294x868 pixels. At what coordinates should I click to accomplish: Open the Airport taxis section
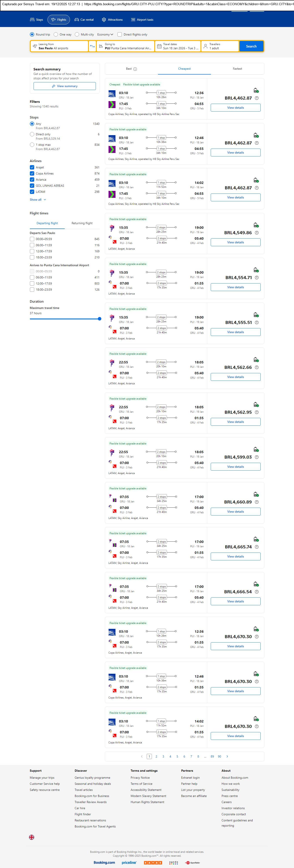142,20
